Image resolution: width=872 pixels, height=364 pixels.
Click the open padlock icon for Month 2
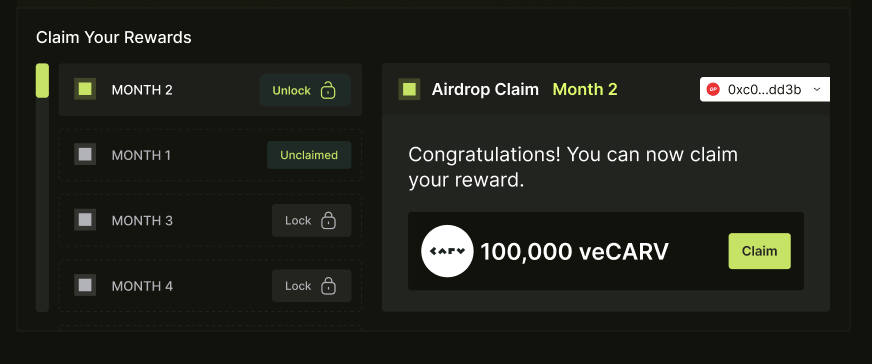click(328, 90)
